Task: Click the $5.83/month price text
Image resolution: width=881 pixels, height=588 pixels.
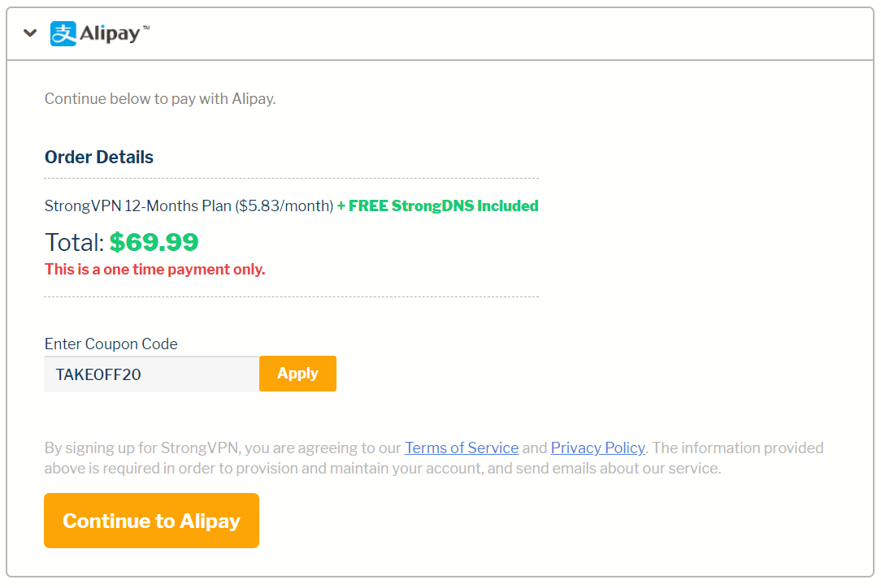Action: click(284, 205)
